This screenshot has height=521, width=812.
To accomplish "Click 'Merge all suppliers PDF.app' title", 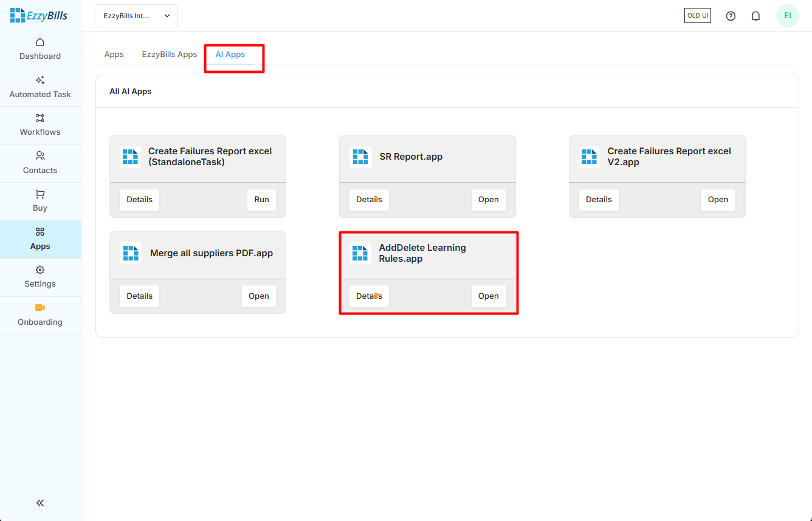I will (212, 253).
